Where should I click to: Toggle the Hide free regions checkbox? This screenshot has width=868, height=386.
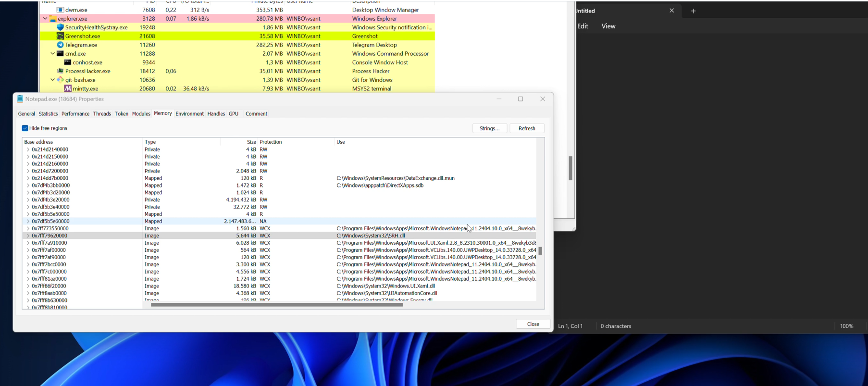(25, 128)
